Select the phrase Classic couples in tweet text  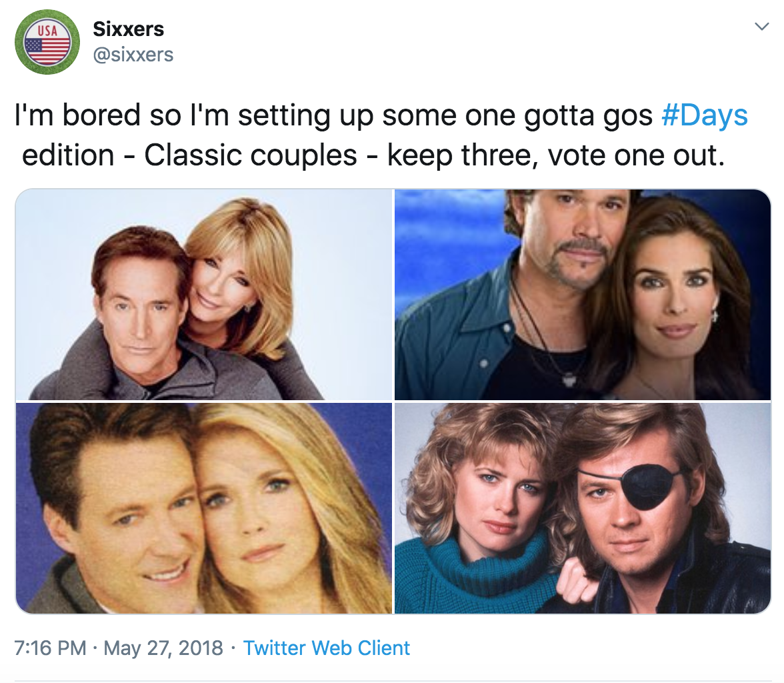tap(250, 155)
